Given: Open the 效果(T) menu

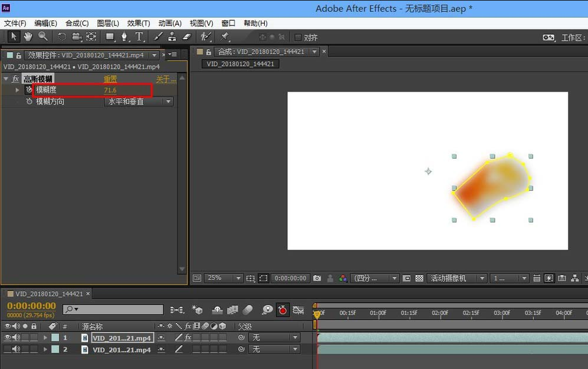Looking at the screenshot, I should click(139, 23).
